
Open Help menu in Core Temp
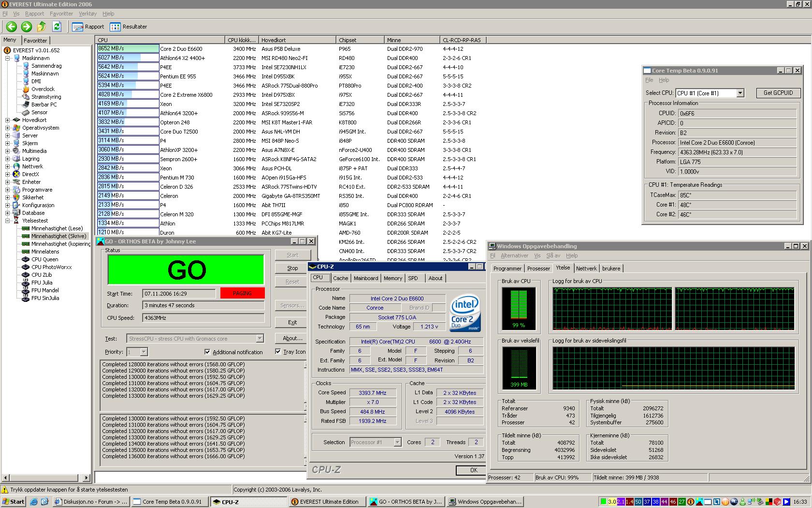pyautogui.click(x=664, y=80)
